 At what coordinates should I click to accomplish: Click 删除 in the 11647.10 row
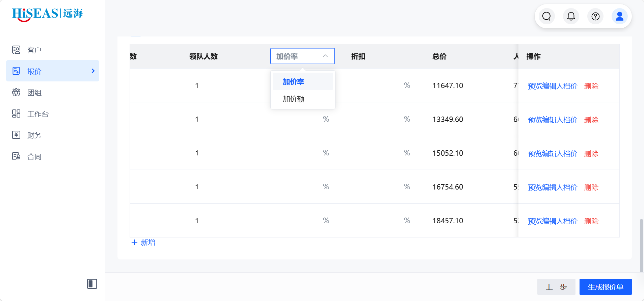[591, 86]
